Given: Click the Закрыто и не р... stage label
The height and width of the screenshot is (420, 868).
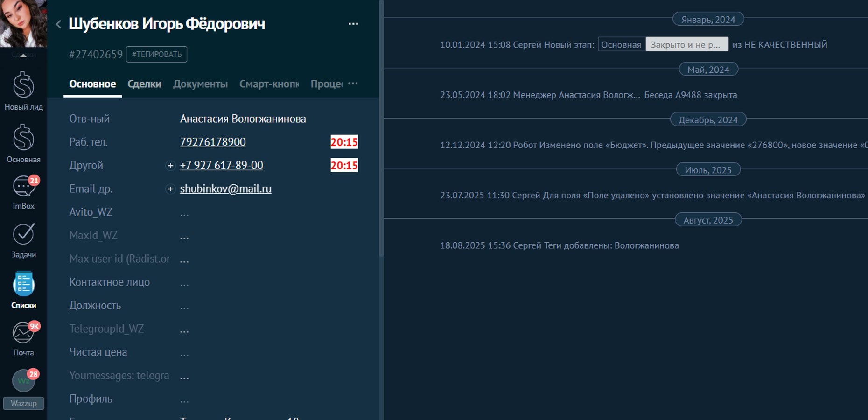Looking at the screenshot, I should pos(686,45).
